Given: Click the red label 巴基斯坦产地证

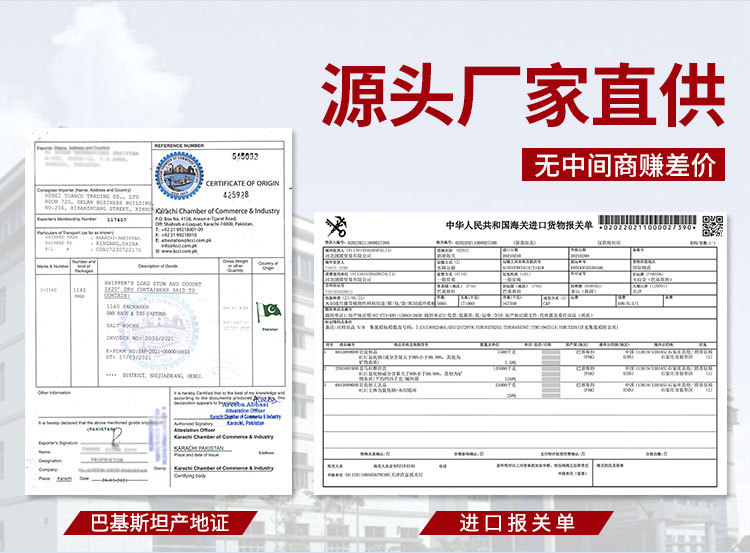Looking at the screenshot, I should (160, 523).
